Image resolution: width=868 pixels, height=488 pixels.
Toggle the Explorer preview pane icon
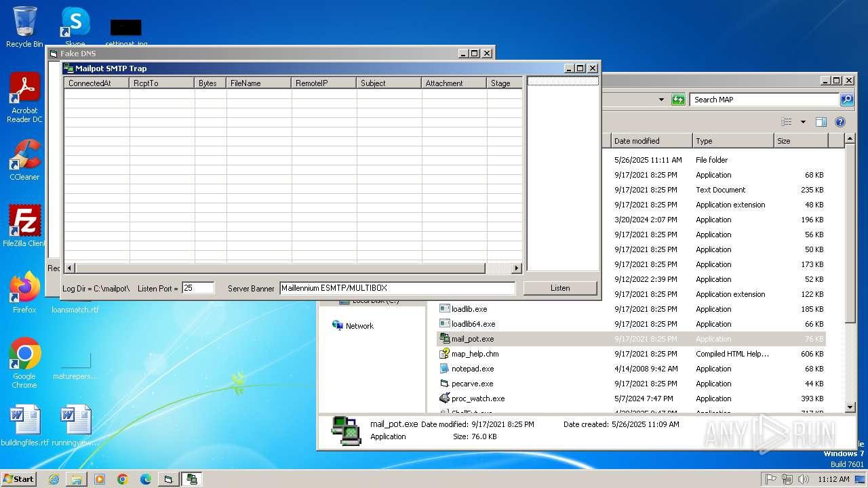point(821,122)
